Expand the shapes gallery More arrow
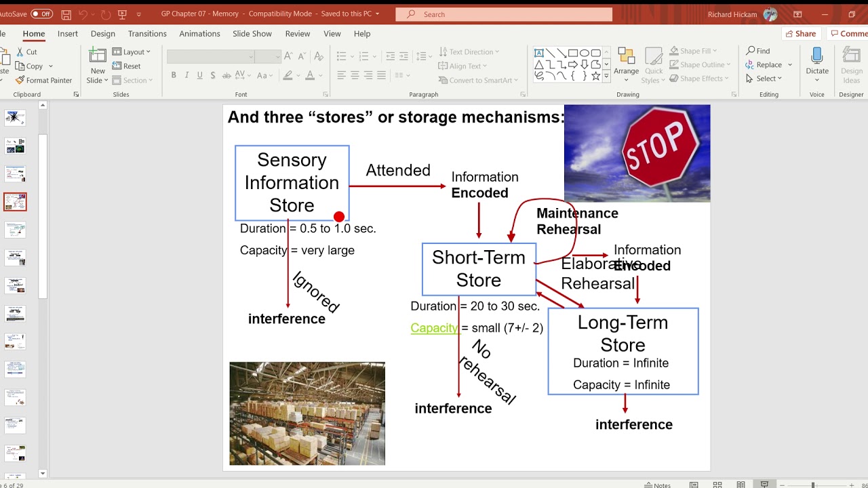 [606, 77]
